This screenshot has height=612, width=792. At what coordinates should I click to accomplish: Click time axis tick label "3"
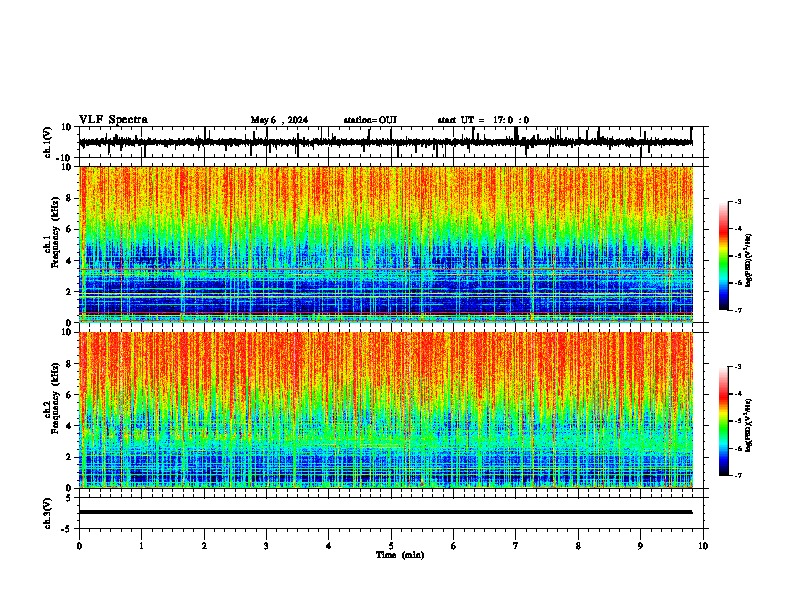tap(266, 546)
